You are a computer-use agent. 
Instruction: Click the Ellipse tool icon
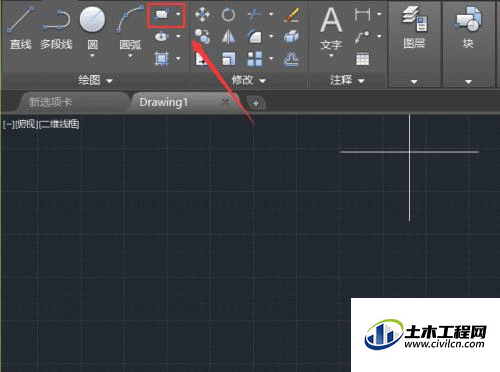tap(162, 36)
